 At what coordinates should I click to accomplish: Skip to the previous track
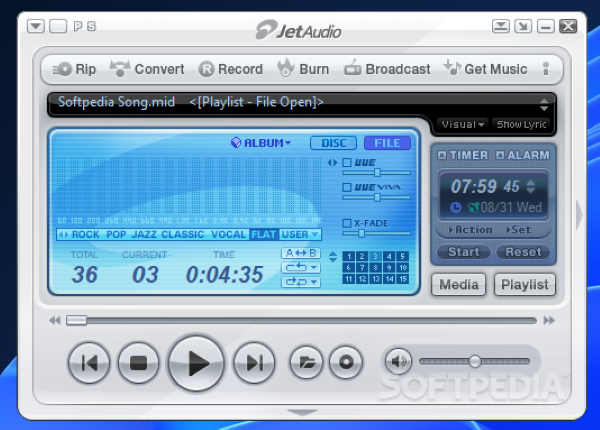(x=89, y=363)
